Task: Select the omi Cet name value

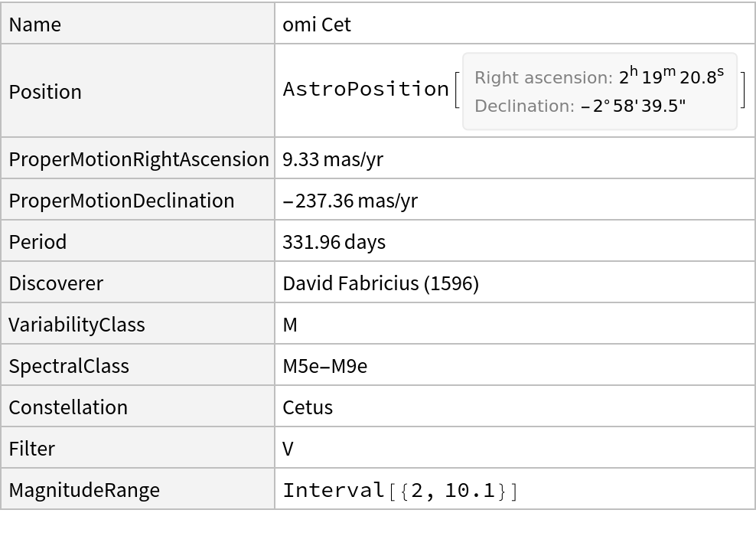Action: [x=317, y=25]
